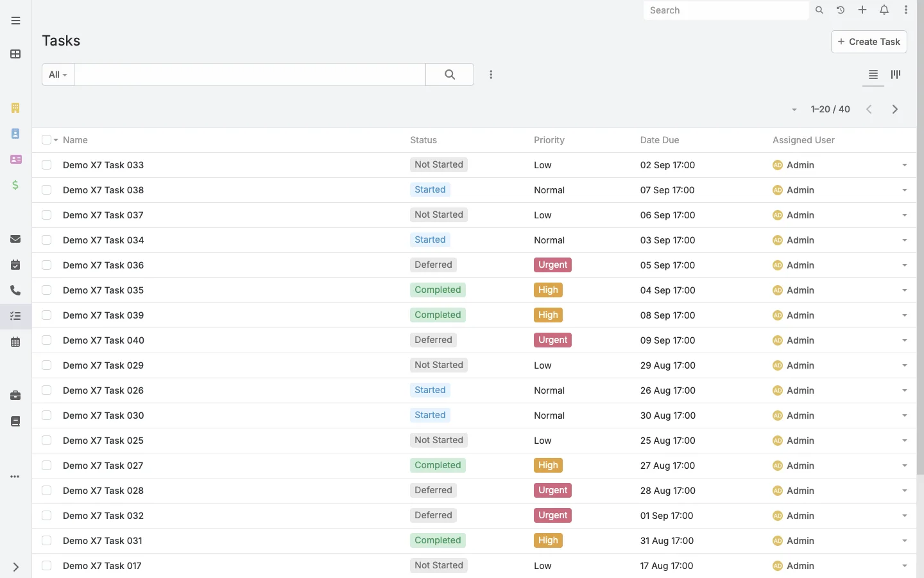Open Demo X7 Task 030 link
Screen dimensions: 924x578
[x=103, y=416]
